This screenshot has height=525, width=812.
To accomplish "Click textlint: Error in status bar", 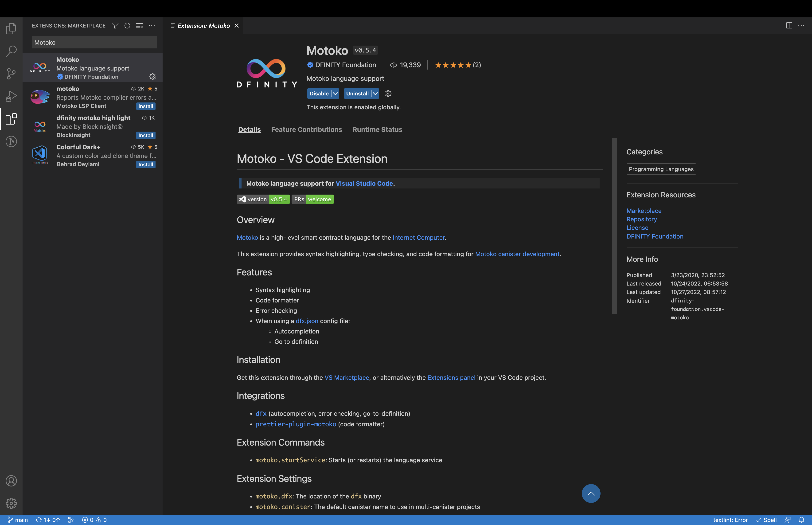I will point(730,520).
